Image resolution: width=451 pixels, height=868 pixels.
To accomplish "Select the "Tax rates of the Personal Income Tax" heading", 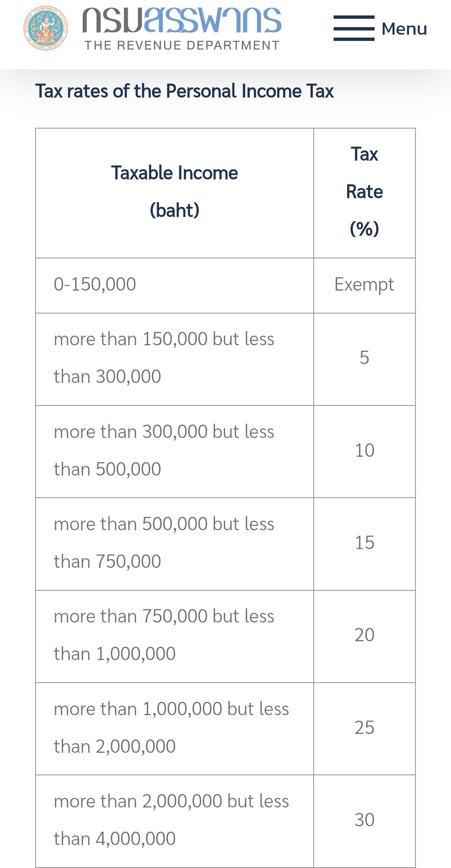I will point(184,91).
